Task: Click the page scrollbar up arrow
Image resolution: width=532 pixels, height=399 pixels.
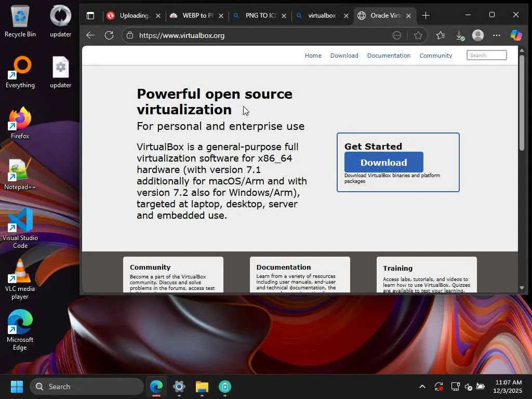Action: (x=522, y=50)
